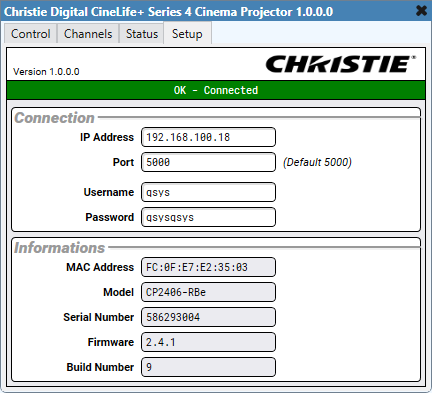Open the Channels tab
432x393 pixels.
point(88,34)
